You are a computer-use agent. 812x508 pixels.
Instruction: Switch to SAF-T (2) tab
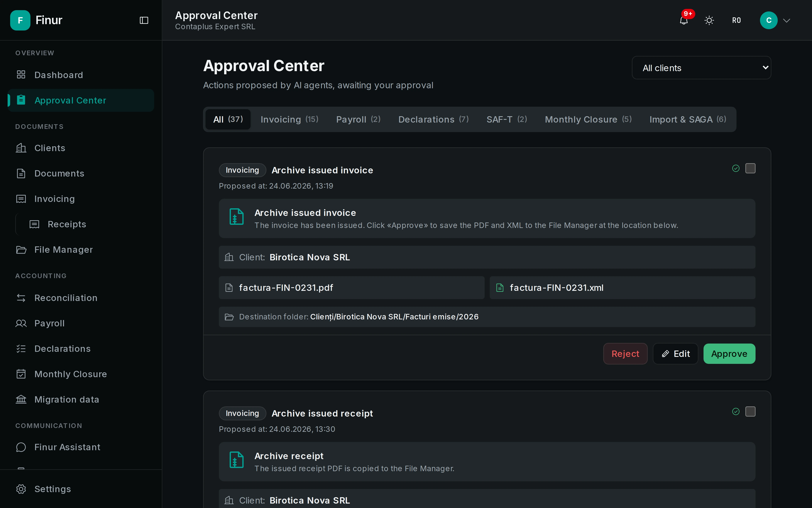point(507,120)
